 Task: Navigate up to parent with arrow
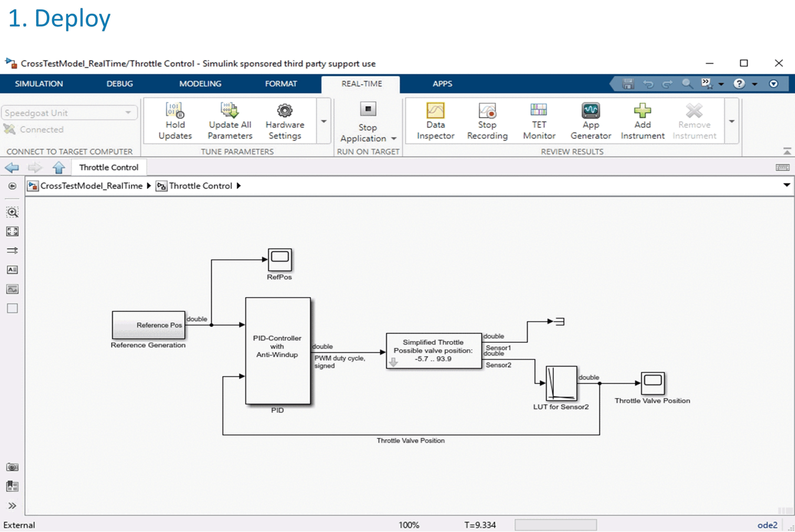(59, 168)
